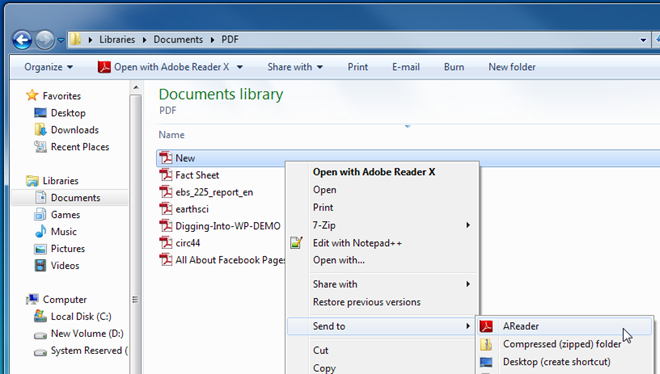
Task: Click the earthsci PDF icon
Action: (166, 209)
